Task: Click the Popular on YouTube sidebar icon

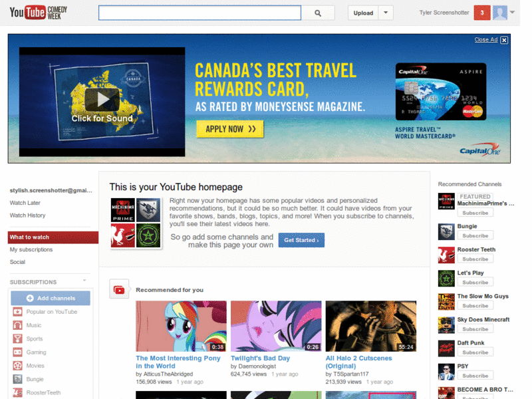Action: click(x=18, y=311)
